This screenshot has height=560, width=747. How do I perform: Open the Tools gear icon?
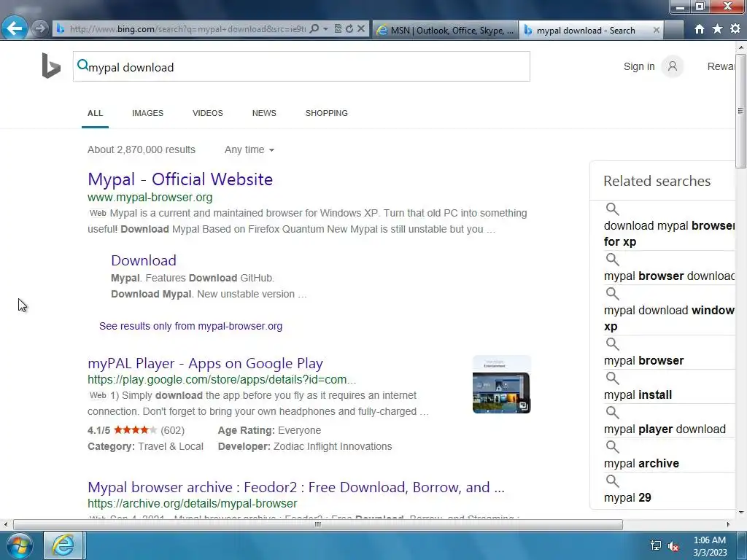pos(735,28)
